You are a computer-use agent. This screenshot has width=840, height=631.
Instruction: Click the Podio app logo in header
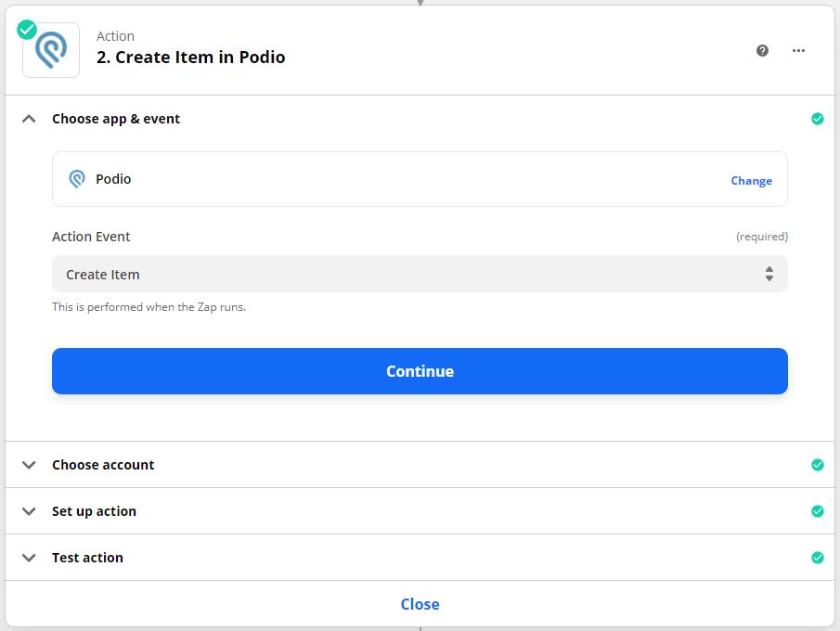point(51,50)
